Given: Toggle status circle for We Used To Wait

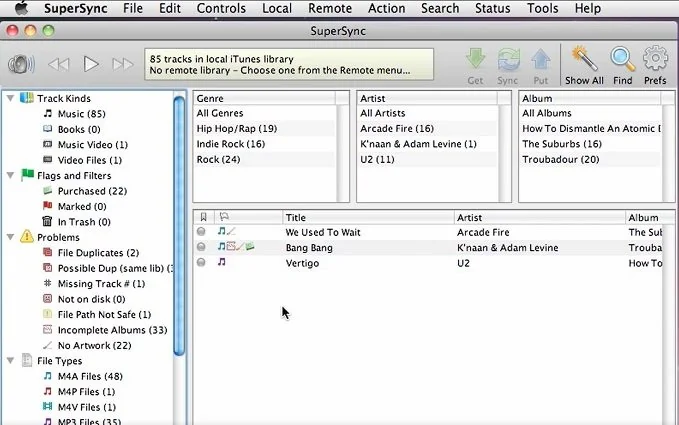Looking at the screenshot, I should pyautogui.click(x=201, y=231).
